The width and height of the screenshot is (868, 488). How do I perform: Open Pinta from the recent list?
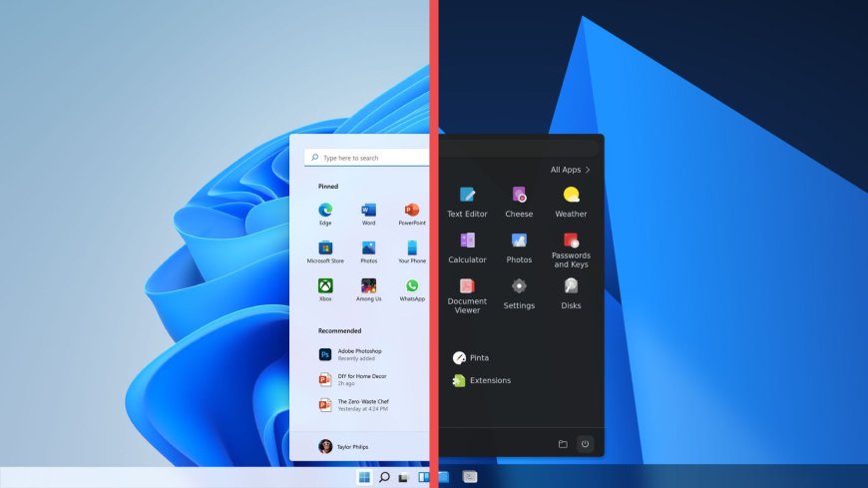point(471,358)
